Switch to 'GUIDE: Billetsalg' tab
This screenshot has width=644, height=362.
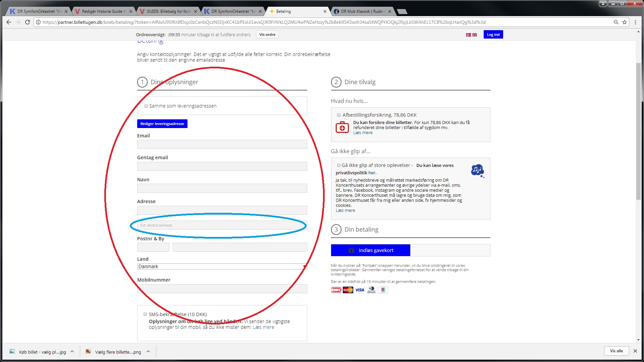click(168, 11)
